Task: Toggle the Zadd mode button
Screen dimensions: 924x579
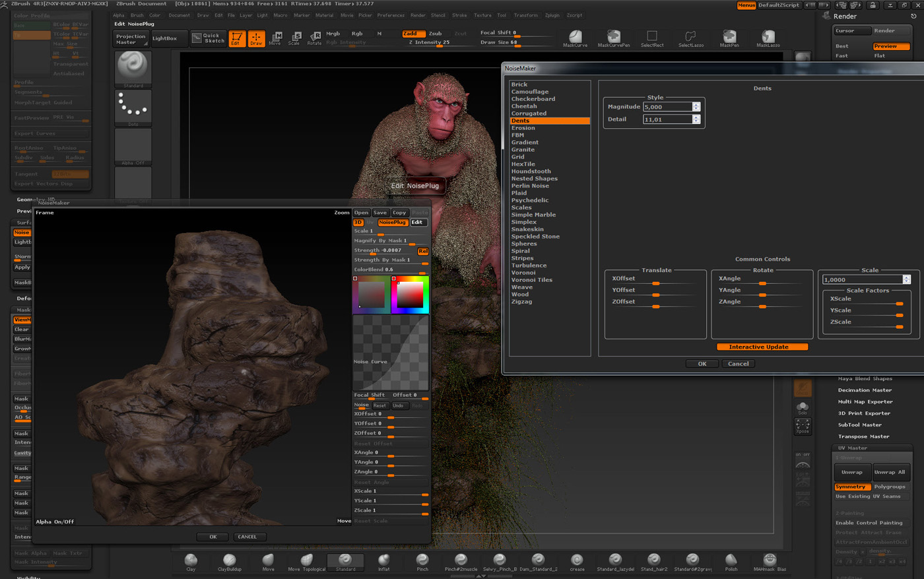Action: click(413, 33)
